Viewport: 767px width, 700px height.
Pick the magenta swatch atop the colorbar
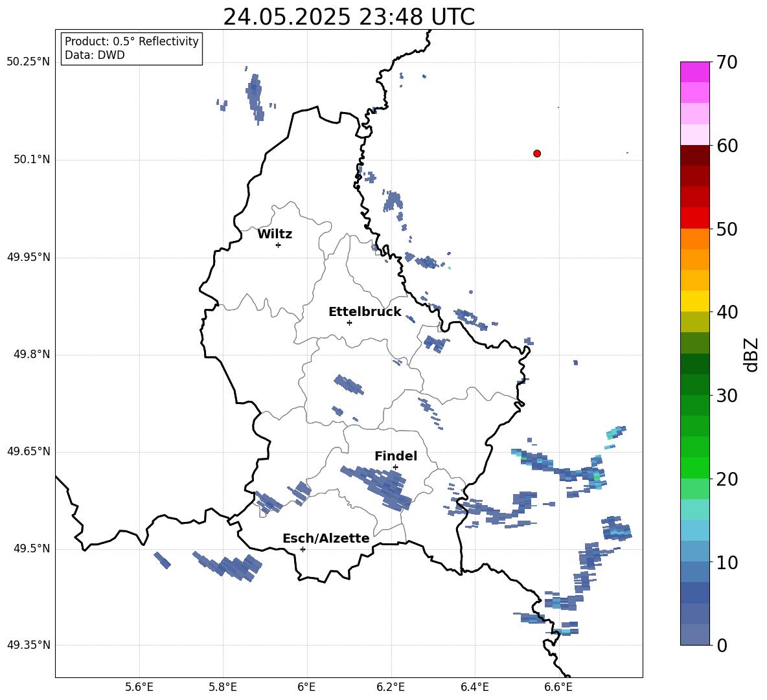(694, 72)
